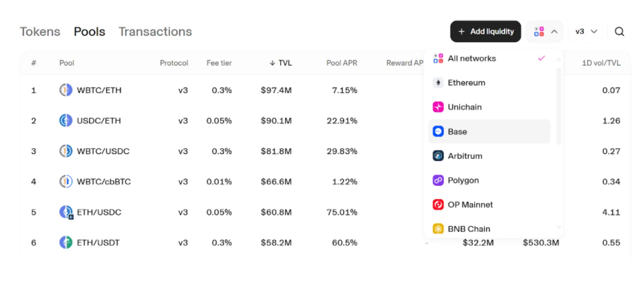644x291 pixels.
Task: Click the $530.3M volume value
Action: (x=541, y=242)
